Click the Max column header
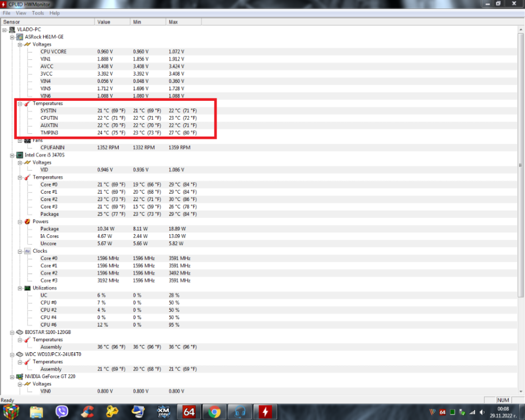The height and width of the screenshot is (420, 525). [x=184, y=22]
